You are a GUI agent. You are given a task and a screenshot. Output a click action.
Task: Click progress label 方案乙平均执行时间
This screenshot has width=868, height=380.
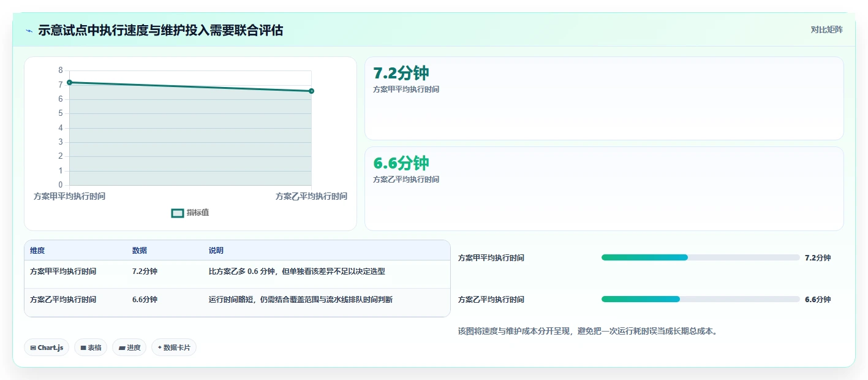pyautogui.click(x=491, y=300)
